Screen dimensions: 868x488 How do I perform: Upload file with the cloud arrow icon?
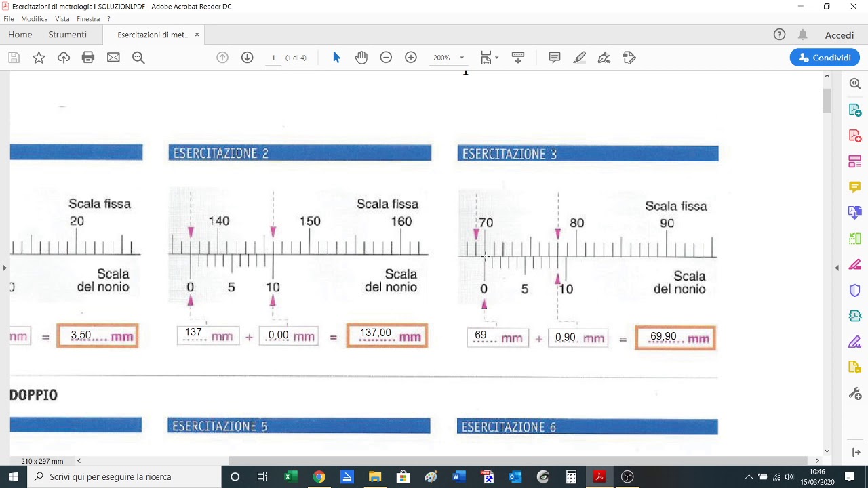64,58
